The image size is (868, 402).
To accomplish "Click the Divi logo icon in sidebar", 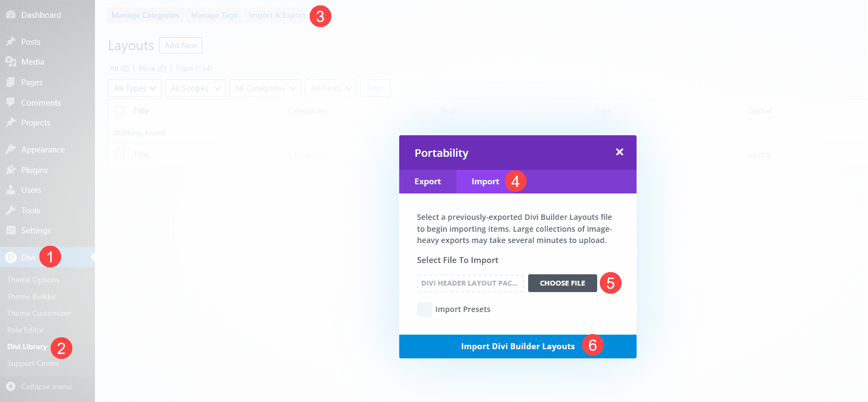I will coord(12,257).
